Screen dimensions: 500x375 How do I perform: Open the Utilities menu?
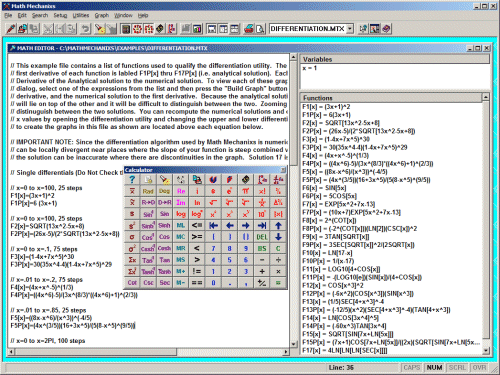81,15
